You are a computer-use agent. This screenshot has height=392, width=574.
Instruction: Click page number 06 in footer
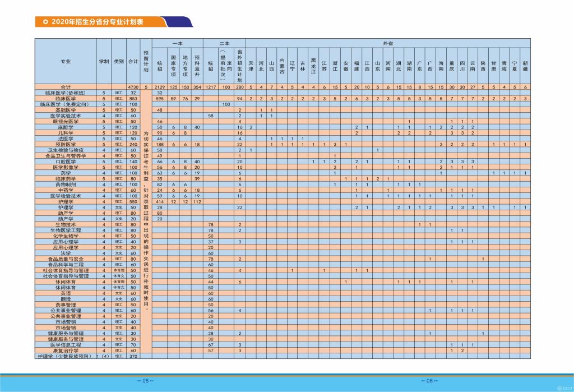click(x=429, y=380)
